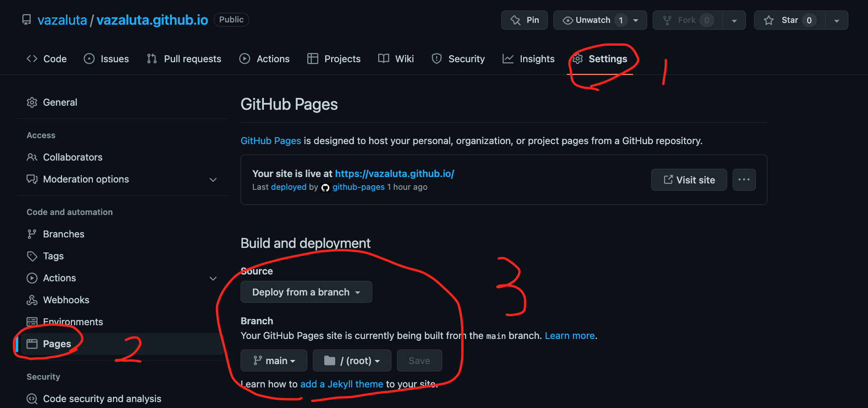Click the Security shield icon in the top nav

pyautogui.click(x=437, y=59)
